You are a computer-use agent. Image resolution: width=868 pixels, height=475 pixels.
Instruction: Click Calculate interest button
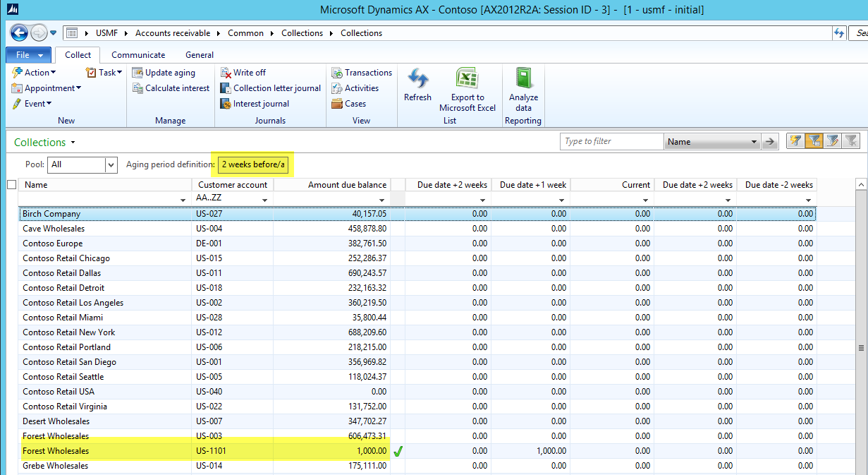[x=176, y=88]
